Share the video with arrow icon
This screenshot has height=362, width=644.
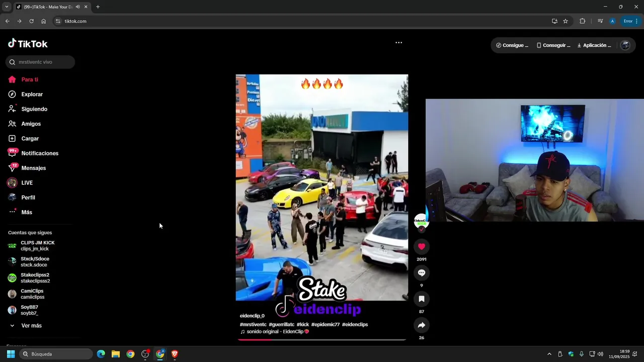(422, 325)
